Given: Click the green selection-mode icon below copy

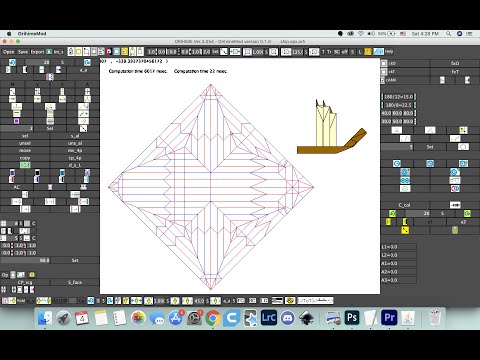Looking at the screenshot, I should pyautogui.click(x=25, y=165).
